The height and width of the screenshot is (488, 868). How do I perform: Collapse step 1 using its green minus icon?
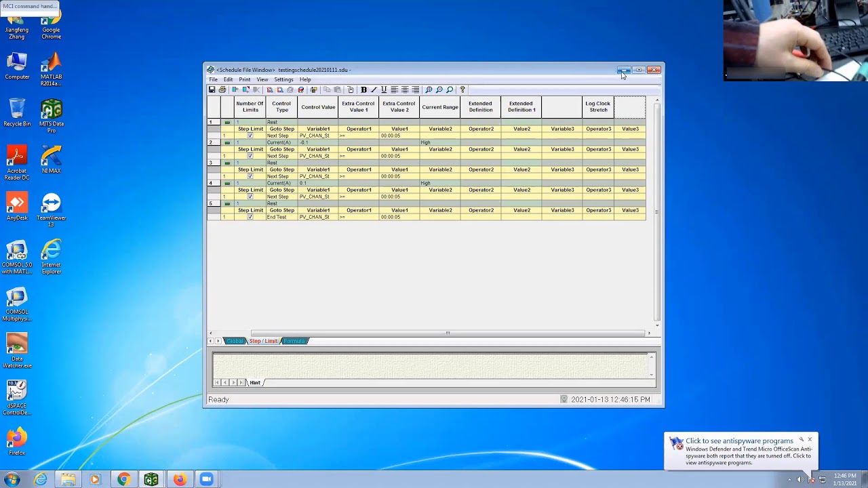coord(227,122)
